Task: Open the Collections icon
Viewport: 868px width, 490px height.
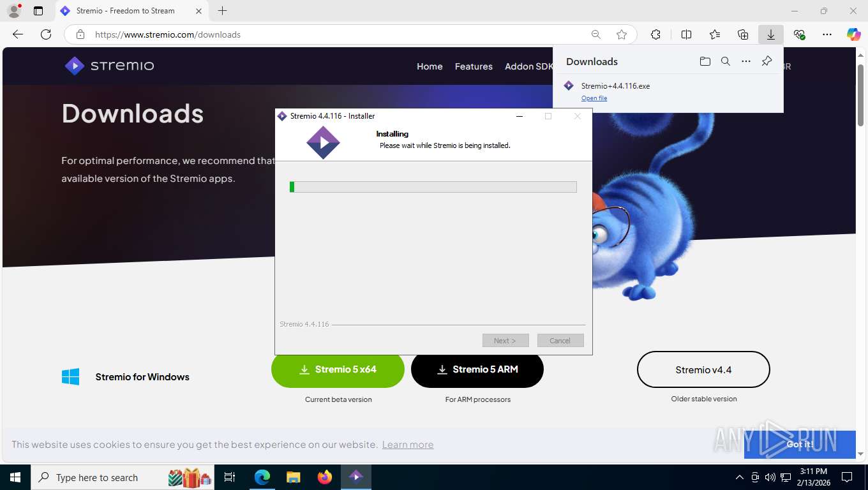Action: 743,34
